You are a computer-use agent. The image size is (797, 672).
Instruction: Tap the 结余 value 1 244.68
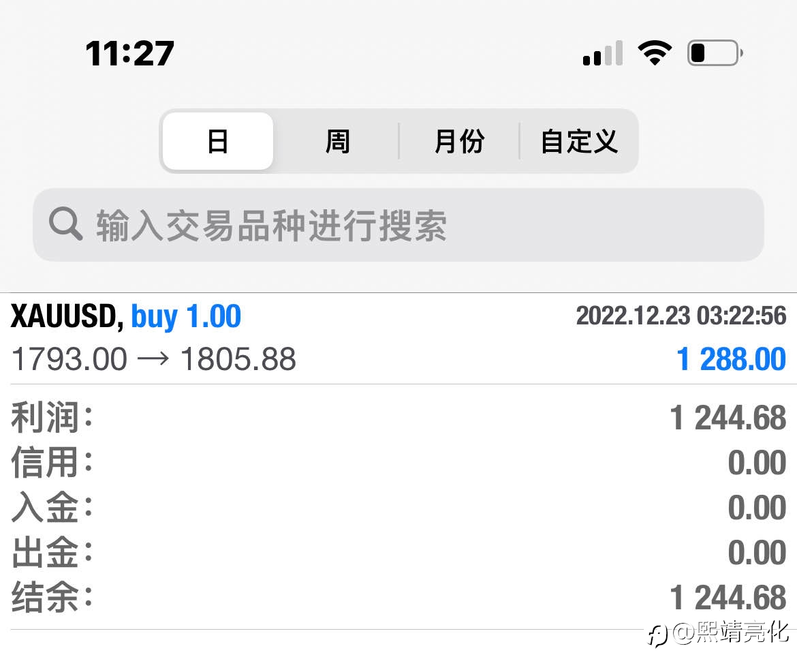click(728, 597)
